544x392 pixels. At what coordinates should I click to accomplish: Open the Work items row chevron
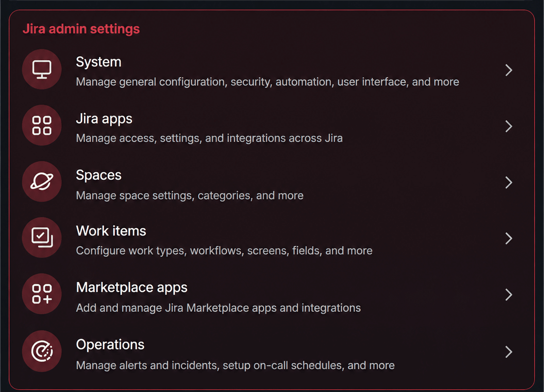coord(509,239)
